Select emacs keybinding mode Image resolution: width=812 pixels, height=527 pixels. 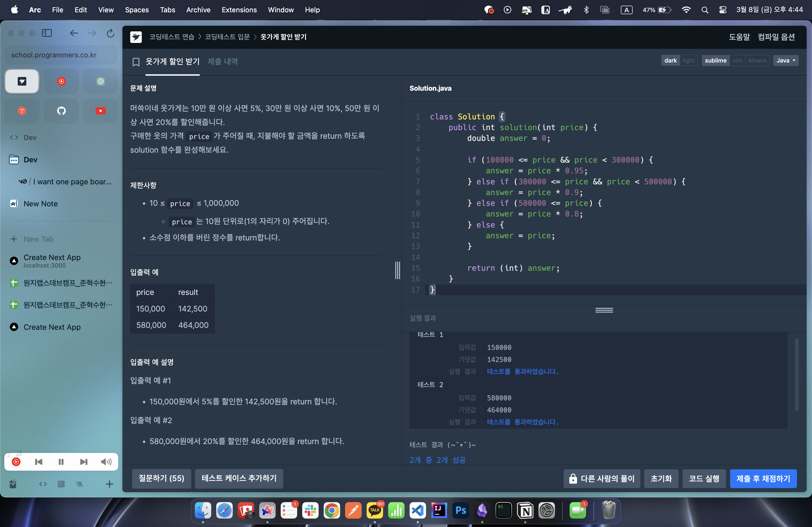click(757, 61)
